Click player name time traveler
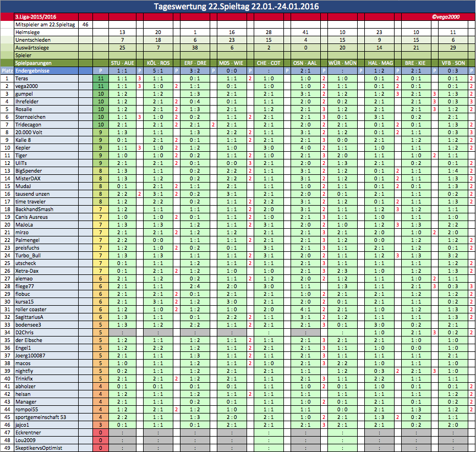Image resolution: width=476 pixels, height=452 pixels. pyautogui.click(x=31, y=202)
